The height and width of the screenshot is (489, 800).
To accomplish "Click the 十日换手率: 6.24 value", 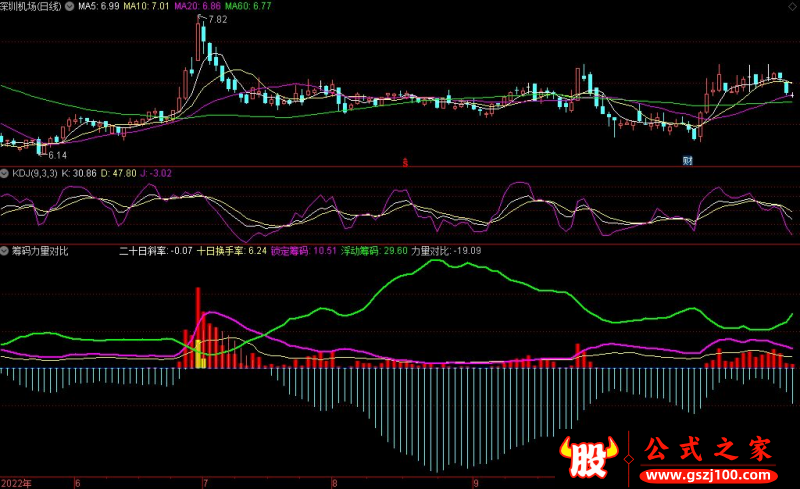I will tap(232, 251).
